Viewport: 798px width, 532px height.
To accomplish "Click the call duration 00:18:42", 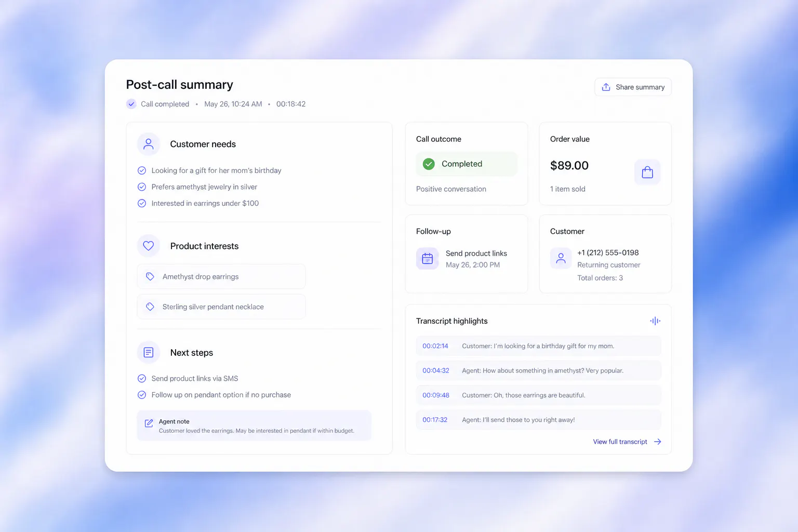I will click(291, 104).
